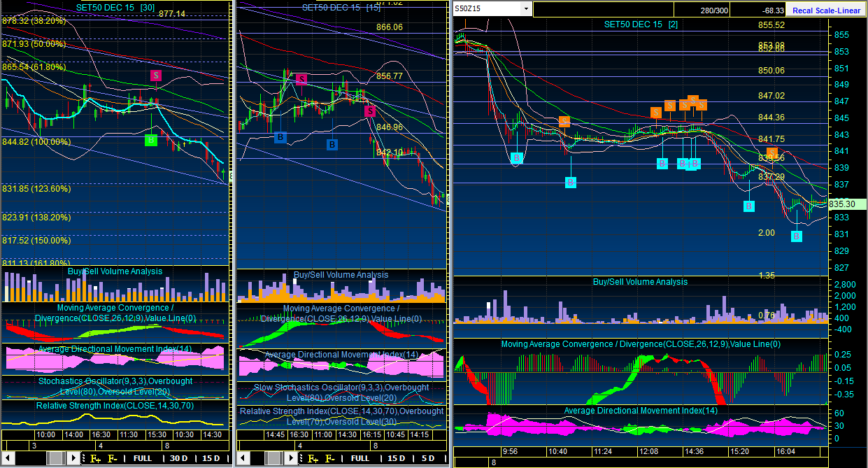Click the cyan B marker above 10:40 time

click(571, 183)
